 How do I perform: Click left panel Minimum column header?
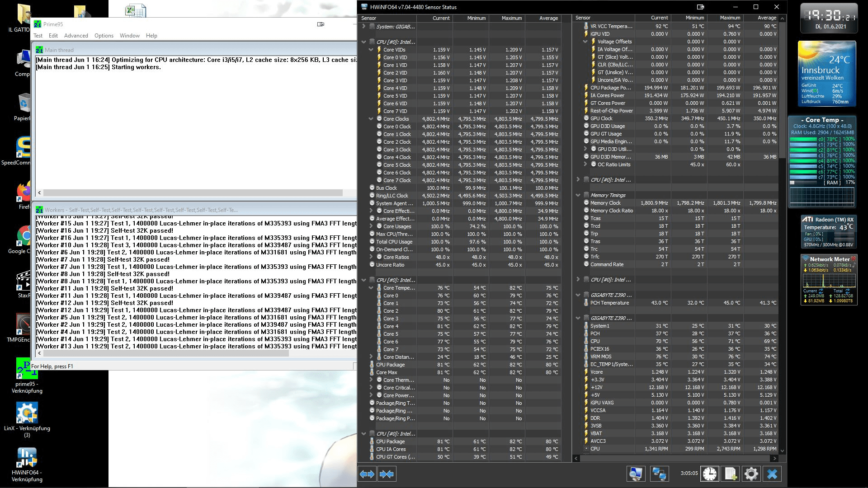tap(471, 18)
